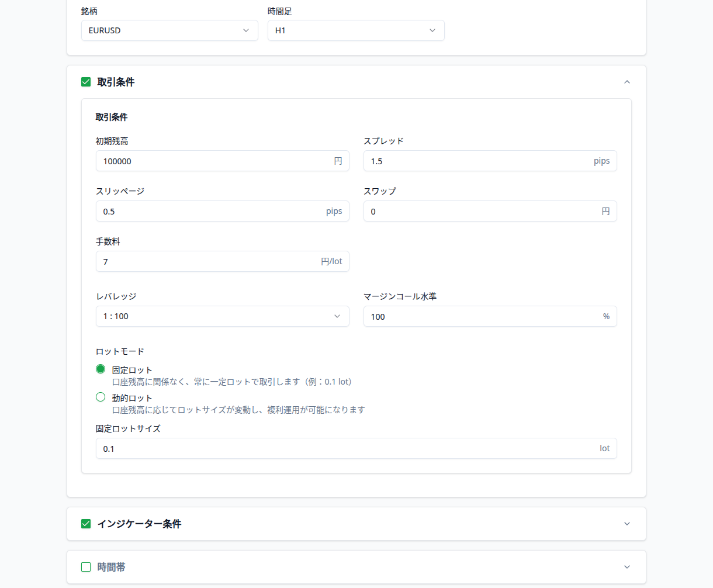Uncheck the インジケーター条件 checkbox
Screen dimensions: 713x588
click(x=86, y=524)
